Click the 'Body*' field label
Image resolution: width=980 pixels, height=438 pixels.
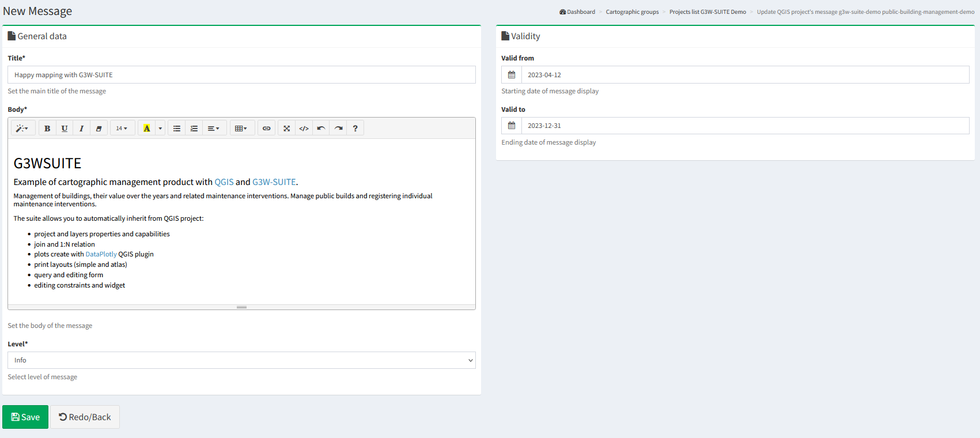[x=17, y=109]
